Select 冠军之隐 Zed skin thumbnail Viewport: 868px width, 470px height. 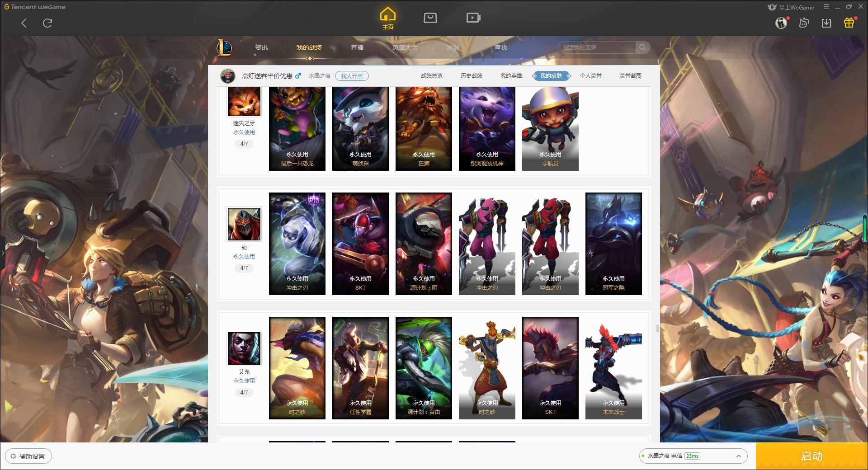(x=613, y=244)
